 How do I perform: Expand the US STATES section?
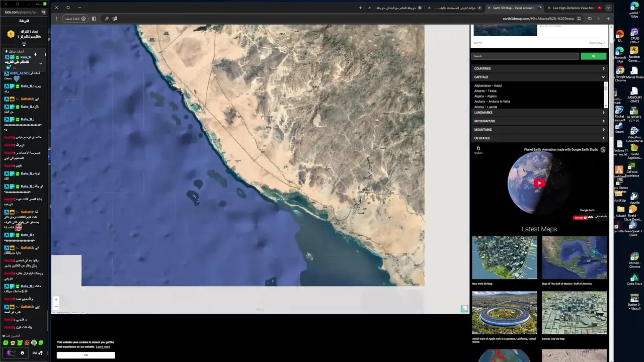coord(539,138)
